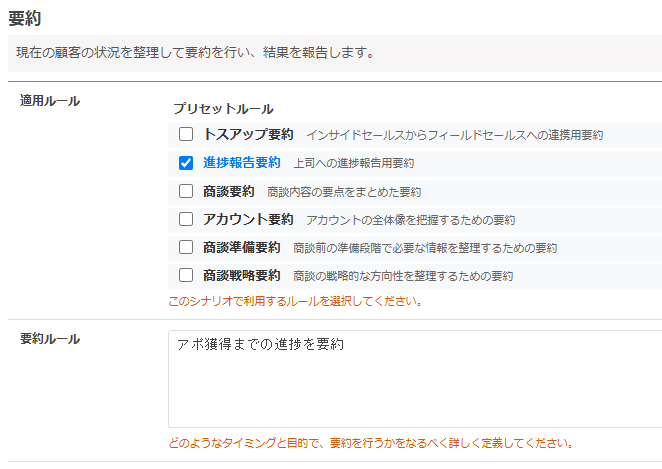Screen dimensions: 662x469
Task: Click the 商談要約 label text
Action: (228, 191)
